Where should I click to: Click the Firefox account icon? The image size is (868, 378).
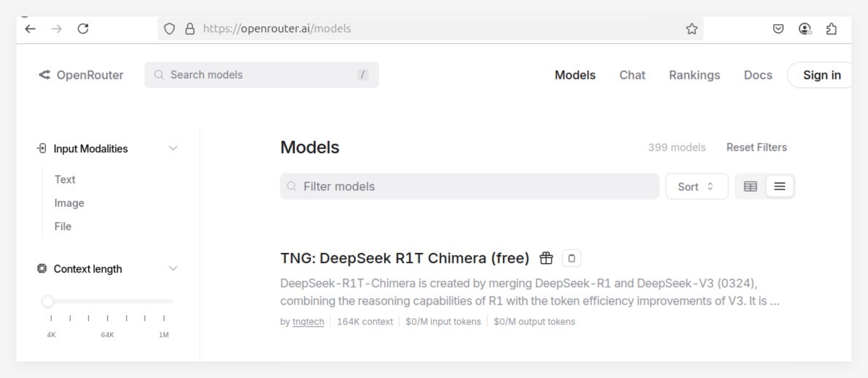(805, 29)
